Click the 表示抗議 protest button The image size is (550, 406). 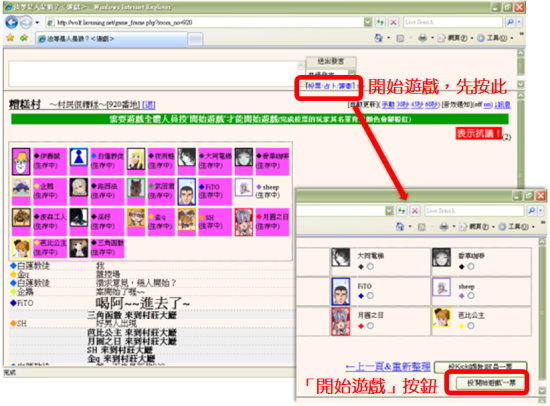[478, 133]
